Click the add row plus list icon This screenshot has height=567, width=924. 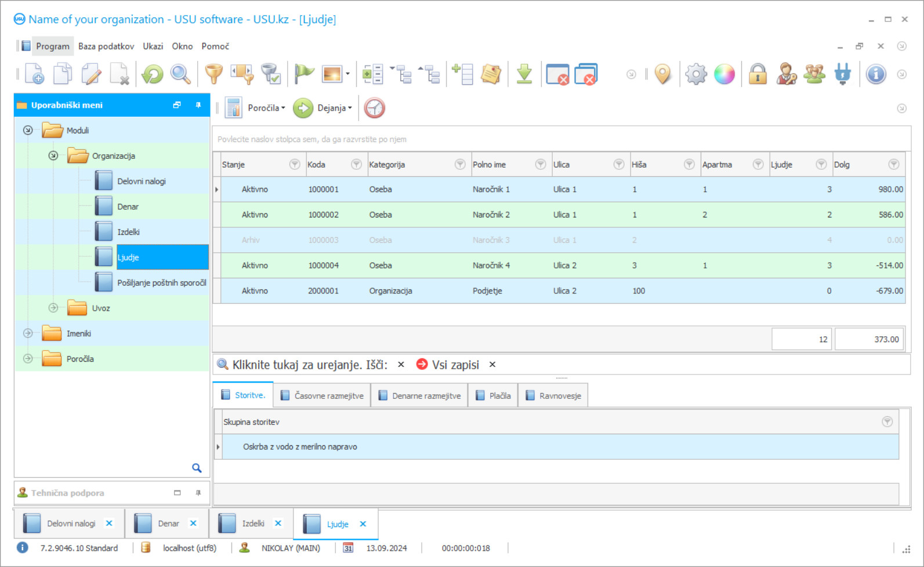point(462,74)
